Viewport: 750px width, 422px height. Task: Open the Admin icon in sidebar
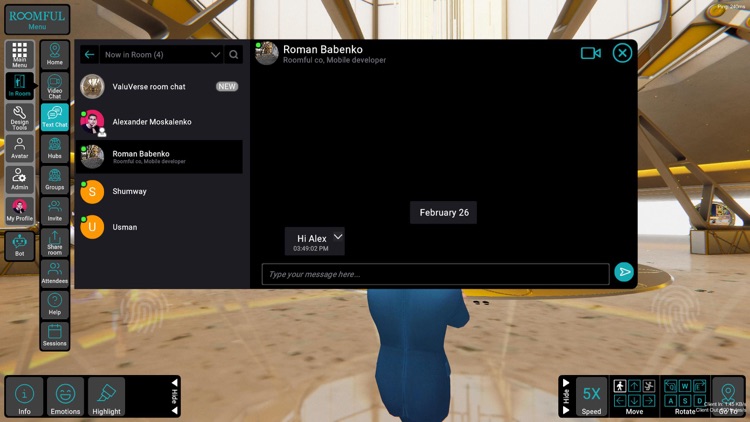[x=20, y=179]
